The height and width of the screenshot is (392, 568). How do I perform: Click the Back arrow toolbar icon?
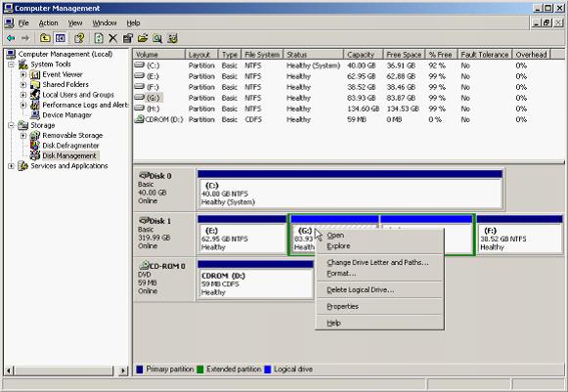pos(11,38)
